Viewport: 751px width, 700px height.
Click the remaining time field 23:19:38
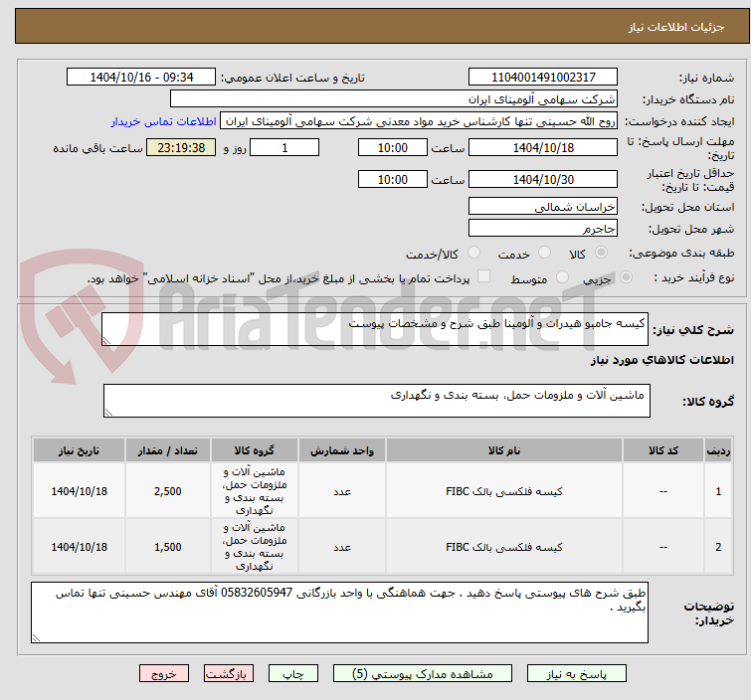[181, 147]
